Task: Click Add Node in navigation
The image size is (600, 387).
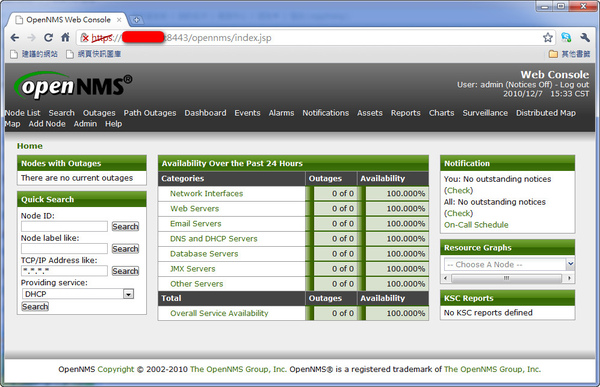Action: tap(47, 124)
